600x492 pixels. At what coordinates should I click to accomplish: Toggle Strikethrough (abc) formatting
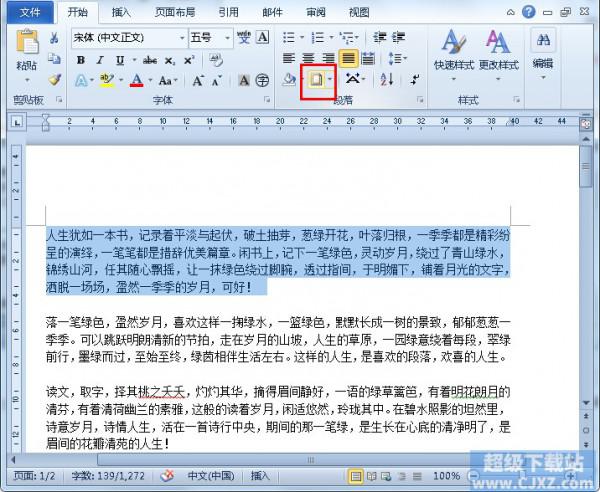(x=150, y=60)
